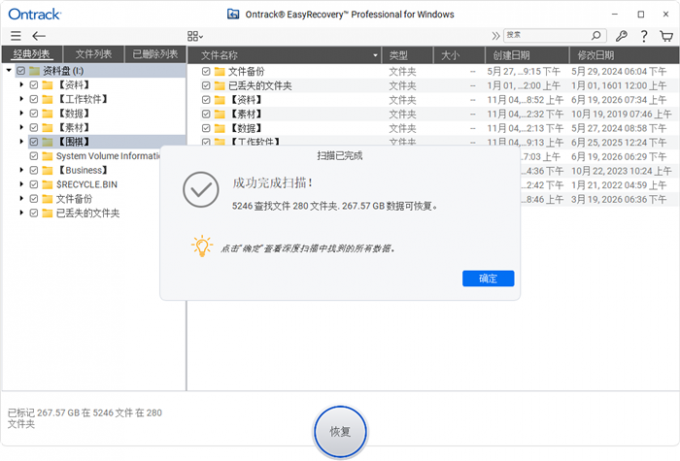
Task: Expand 【围棋】 folder in tree
Action: click(21, 141)
